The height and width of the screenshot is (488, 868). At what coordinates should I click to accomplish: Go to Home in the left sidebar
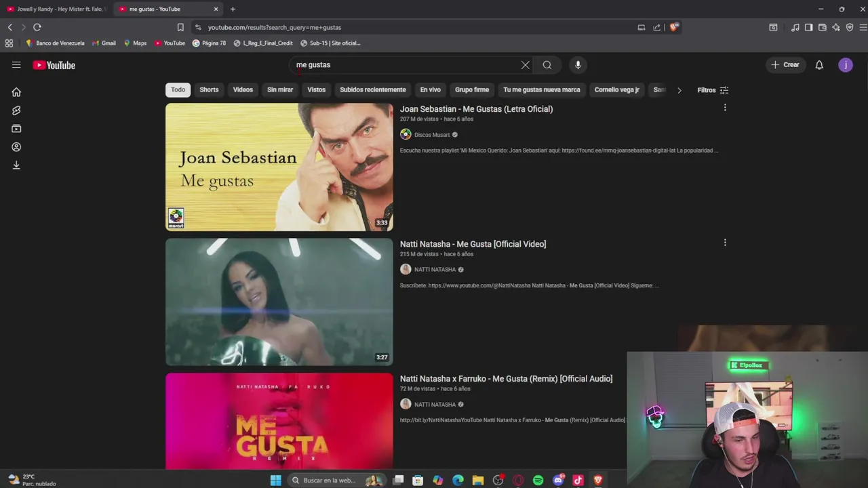(x=16, y=92)
